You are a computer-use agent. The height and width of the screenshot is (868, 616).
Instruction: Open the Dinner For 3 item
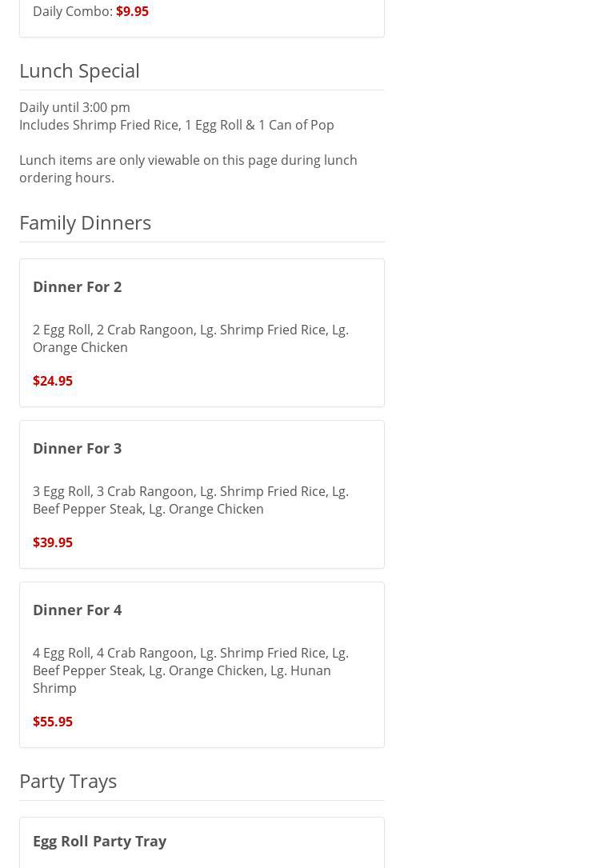(78, 448)
